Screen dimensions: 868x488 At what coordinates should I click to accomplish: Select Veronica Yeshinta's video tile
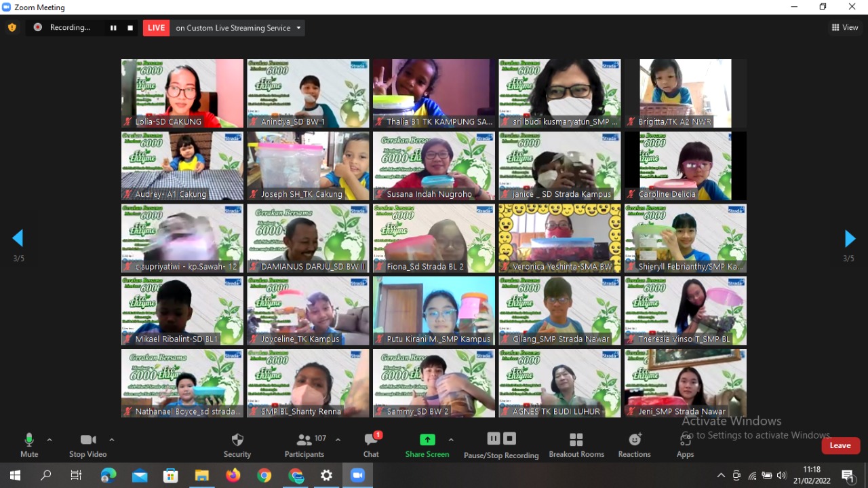click(559, 238)
